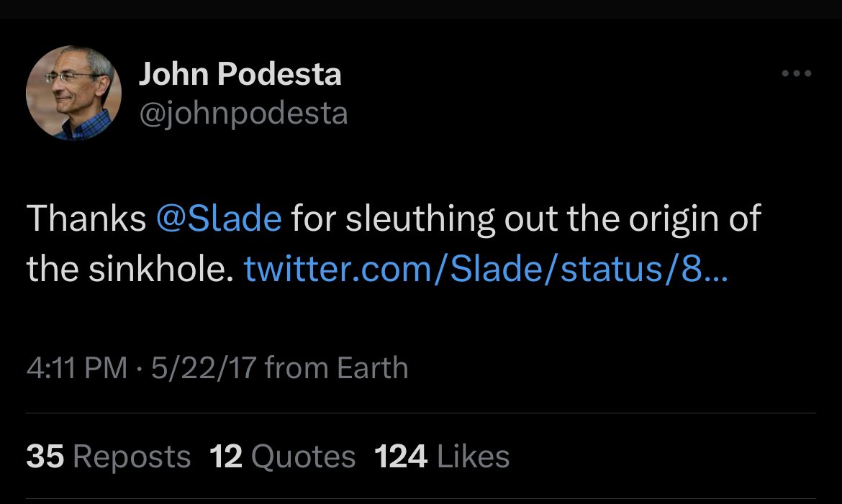Click the @johnpodesta handle
Screen dimensions: 842x504
pos(243,113)
